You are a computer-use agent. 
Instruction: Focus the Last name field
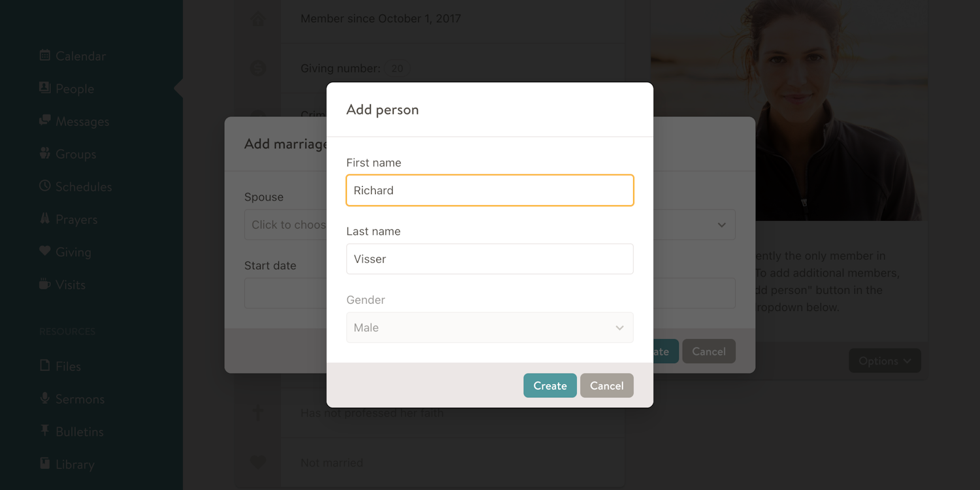pyautogui.click(x=489, y=259)
